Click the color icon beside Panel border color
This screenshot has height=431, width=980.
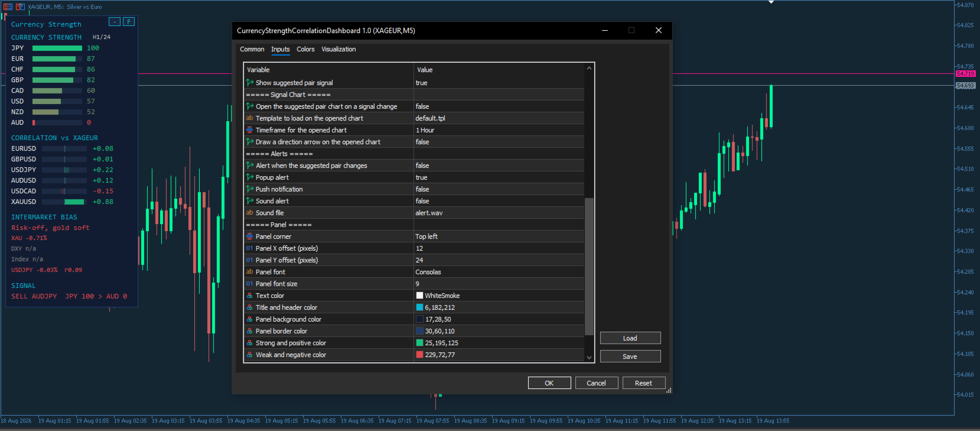(x=250, y=331)
